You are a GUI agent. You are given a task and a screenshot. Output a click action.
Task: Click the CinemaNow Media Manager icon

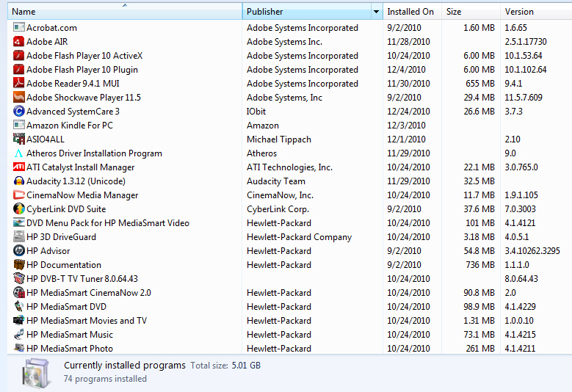(x=19, y=195)
